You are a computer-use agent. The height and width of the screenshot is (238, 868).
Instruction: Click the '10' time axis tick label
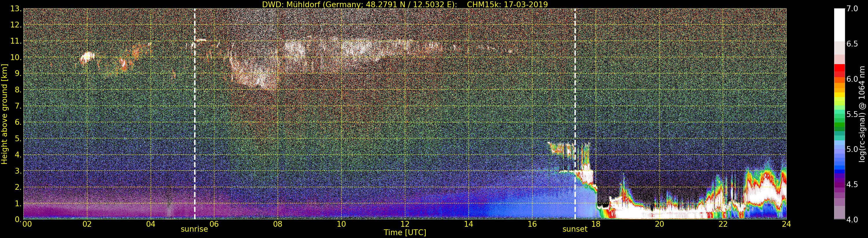tap(341, 224)
